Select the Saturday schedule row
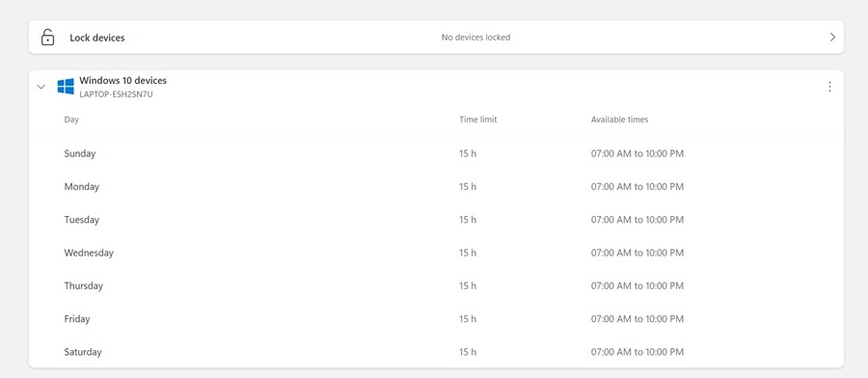The width and height of the screenshot is (868, 378). 436,352
